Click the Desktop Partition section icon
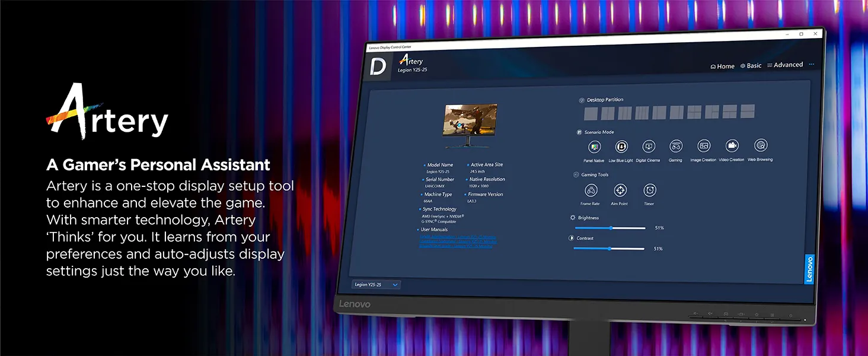 coord(582,101)
